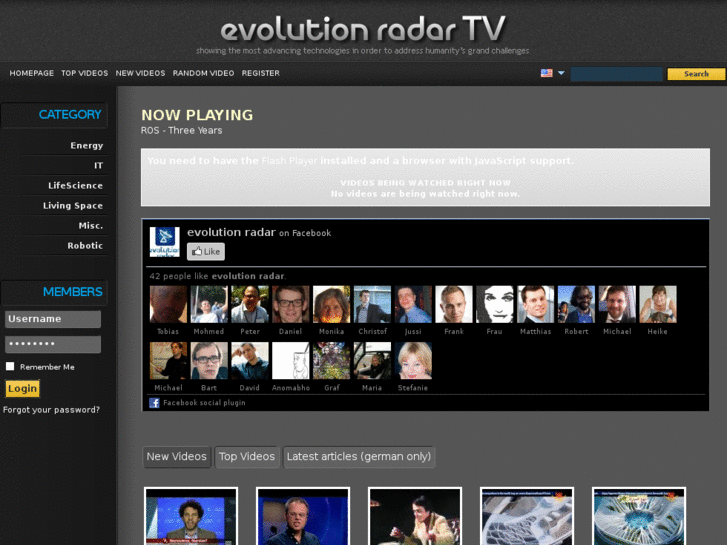Open Heike's profile picture
Viewport: 727px width, 545px height.
[658, 304]
